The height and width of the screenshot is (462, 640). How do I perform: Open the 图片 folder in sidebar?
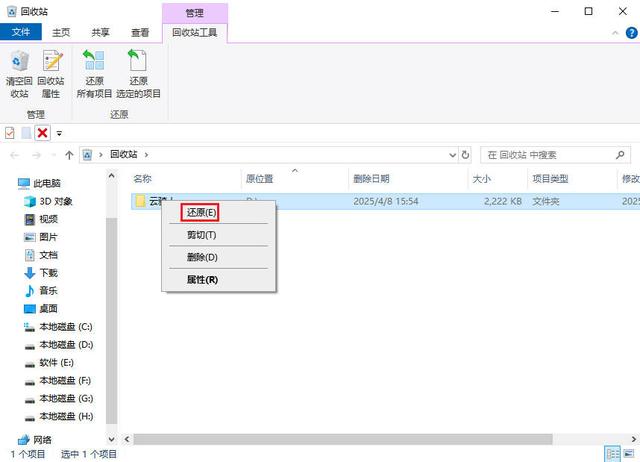[41, 237]
